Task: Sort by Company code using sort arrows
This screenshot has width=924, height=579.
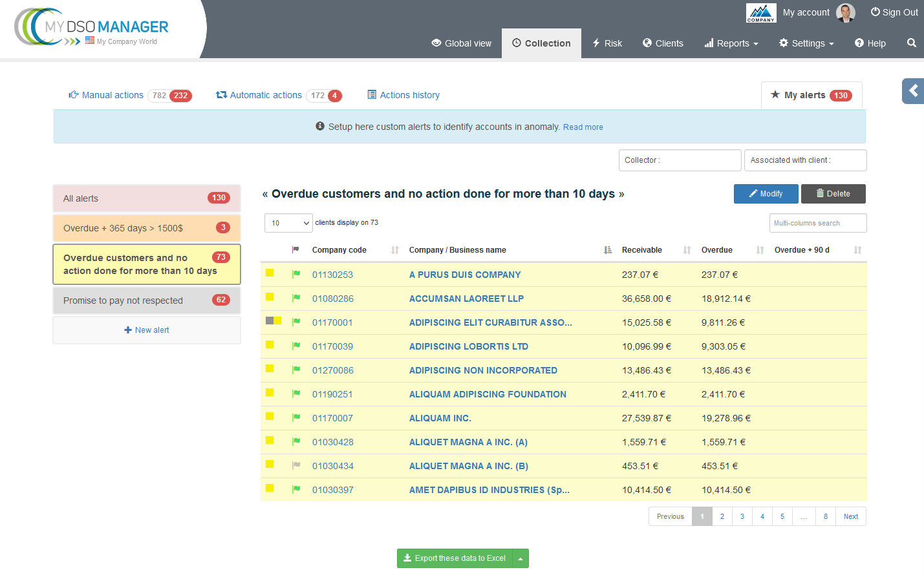Action: click(394, 250)
